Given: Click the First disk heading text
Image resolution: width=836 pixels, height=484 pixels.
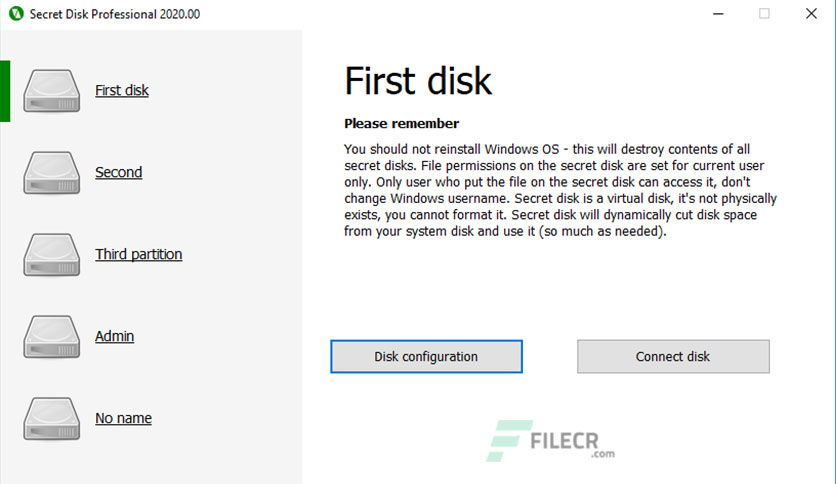Looking at the screenshot, I should pos(418,81).
